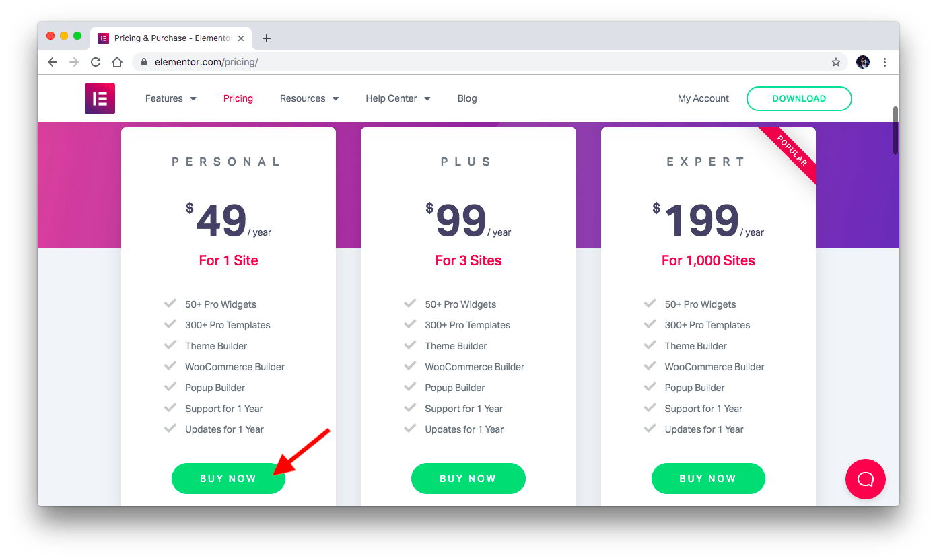Click Buy Now for Expert plan
The width and height of the screenshot is (937, 560).
[x=708, y=479]
